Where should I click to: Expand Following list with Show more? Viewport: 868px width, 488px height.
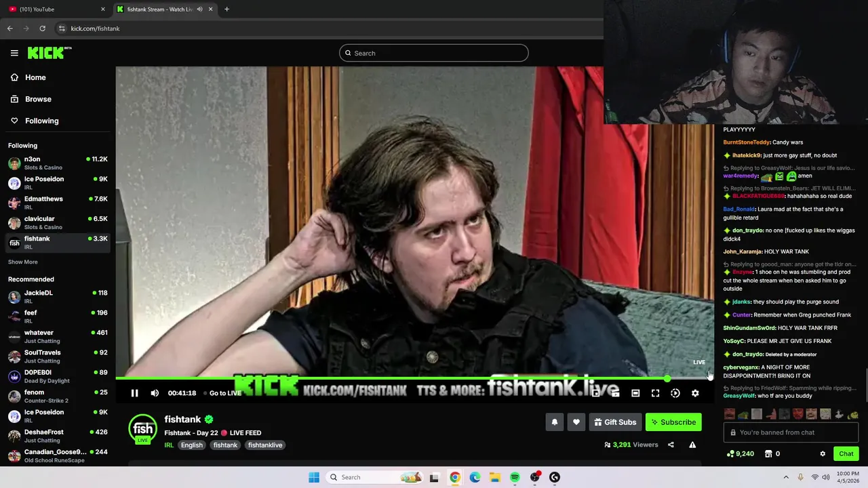[x=23, y=262]
